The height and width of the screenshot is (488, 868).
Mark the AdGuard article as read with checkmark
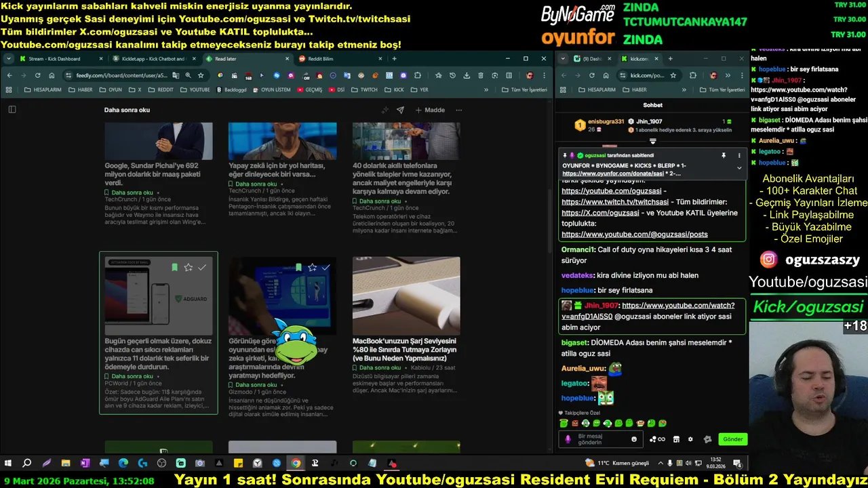point(202,267)
